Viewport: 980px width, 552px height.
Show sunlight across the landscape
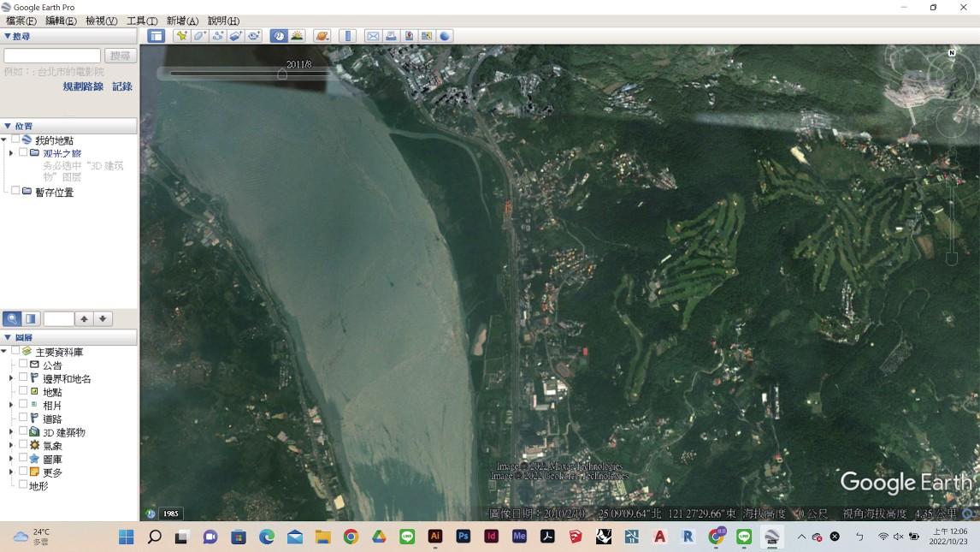[x=297, y=36]
